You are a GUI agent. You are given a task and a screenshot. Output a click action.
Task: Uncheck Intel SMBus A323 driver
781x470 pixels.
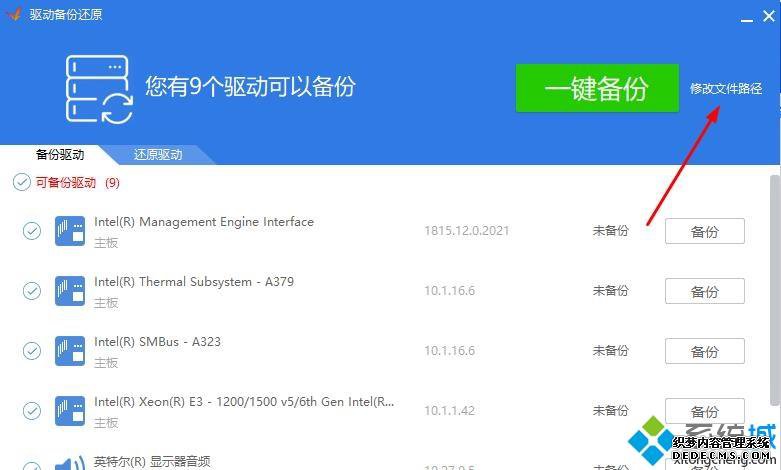pyautogui.click(x=32, y=351)
